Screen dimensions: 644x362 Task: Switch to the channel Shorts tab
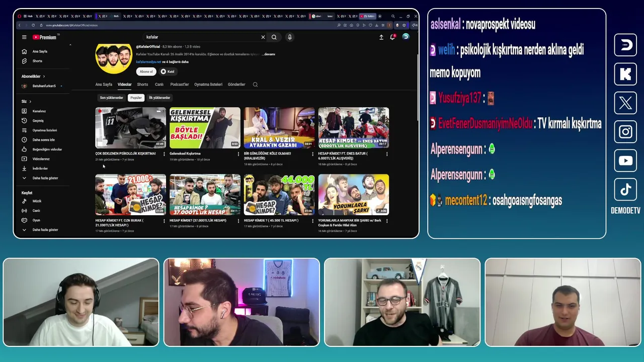[x=142, y=84]
